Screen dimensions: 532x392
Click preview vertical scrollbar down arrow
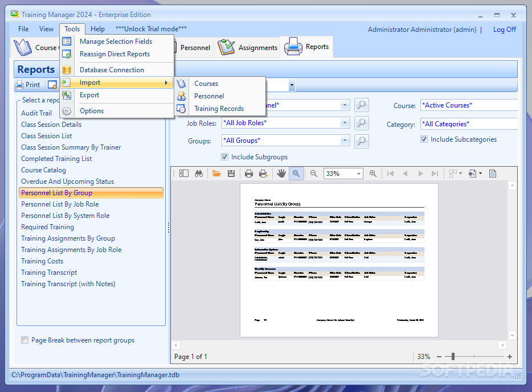[512, 336]
